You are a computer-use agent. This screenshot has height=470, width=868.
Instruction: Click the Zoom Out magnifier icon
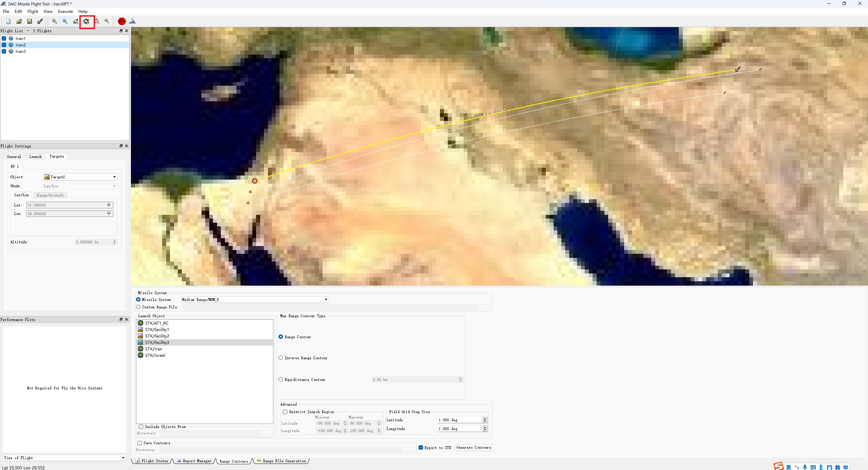pyautogui.click(x=65, y=21)
